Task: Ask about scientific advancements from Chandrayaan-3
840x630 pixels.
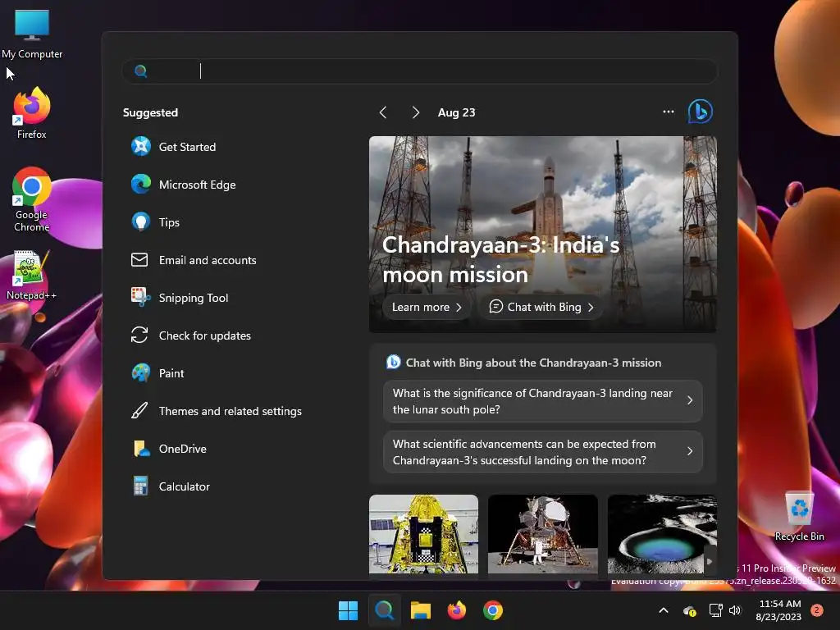Action: 543,452
